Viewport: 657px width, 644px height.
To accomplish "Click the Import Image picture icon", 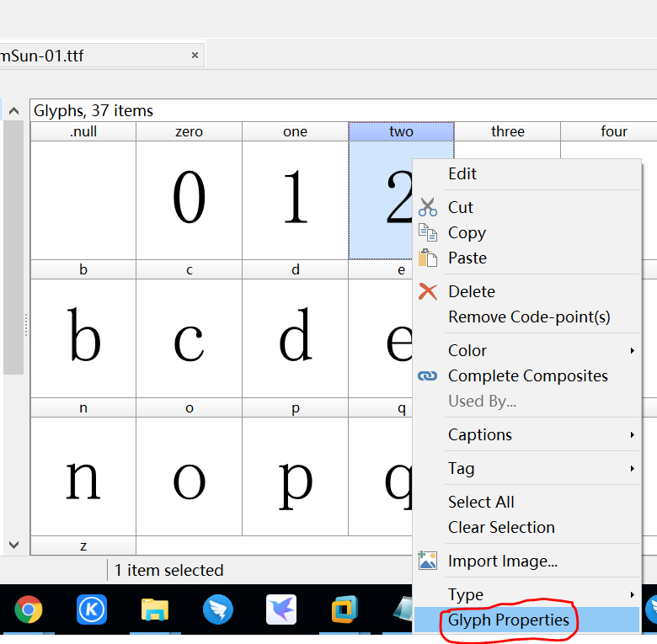I will 427,561.
